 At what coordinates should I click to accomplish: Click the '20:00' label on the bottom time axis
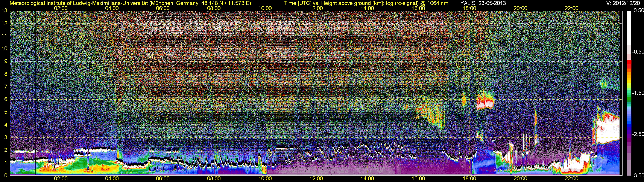[521, 179]
